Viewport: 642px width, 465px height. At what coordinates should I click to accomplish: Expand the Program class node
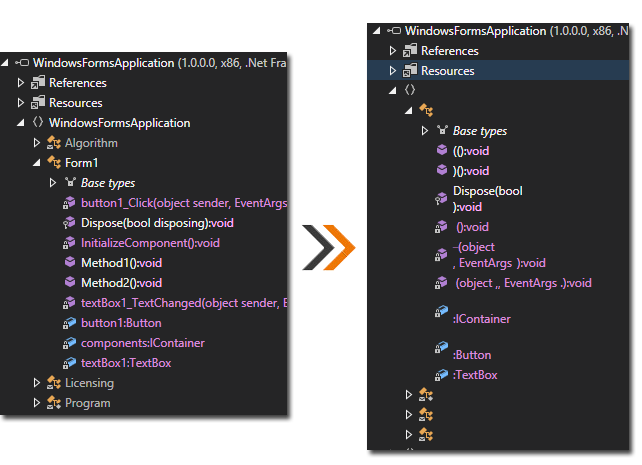(x=36, y=403)
